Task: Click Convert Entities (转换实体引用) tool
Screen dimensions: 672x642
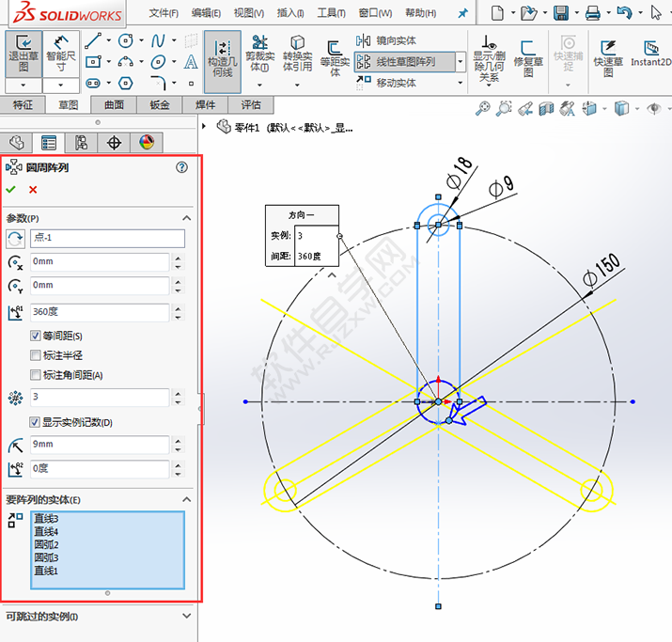Action: [x=297, y=54]
